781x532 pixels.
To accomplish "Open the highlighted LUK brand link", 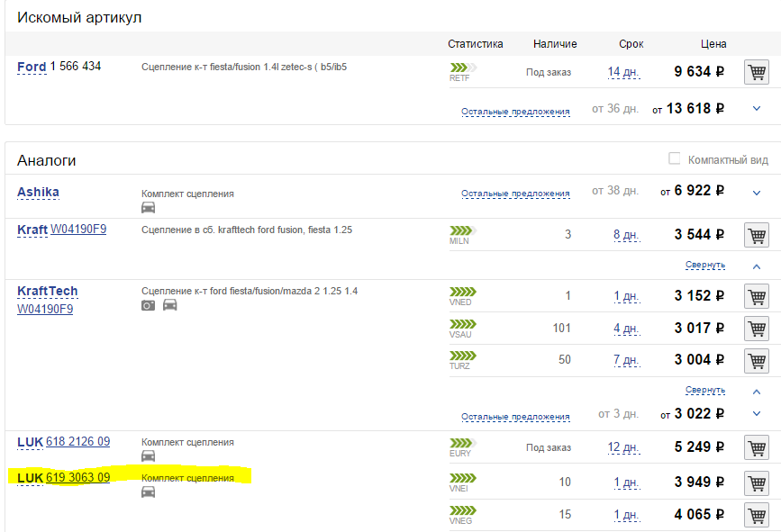I will pyautogui.click(x=30, y=478).
